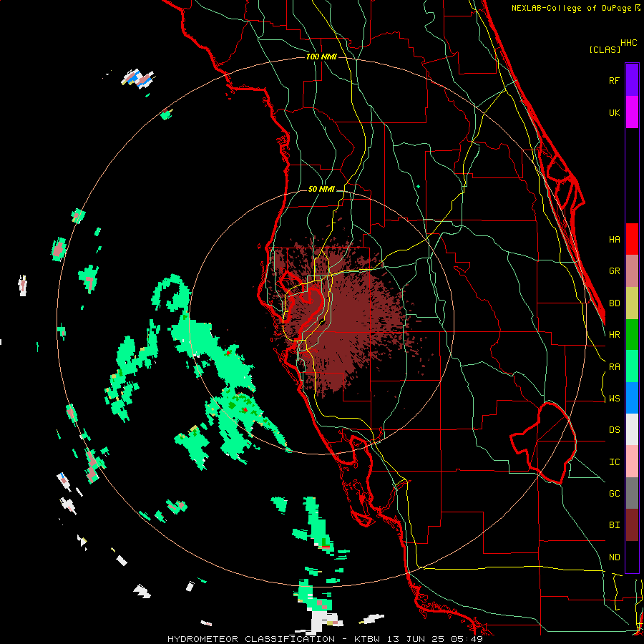Click the GC legend label
This screenshot has width=644, height=644.
(614, 494)
